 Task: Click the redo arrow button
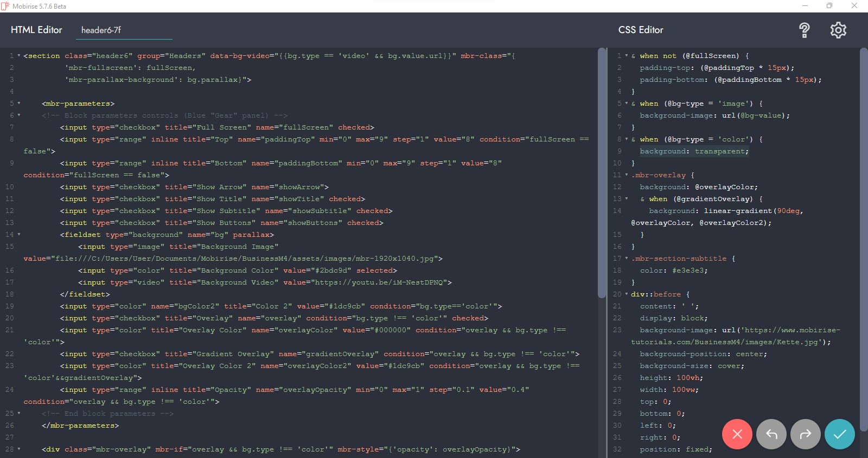(805, 434)
